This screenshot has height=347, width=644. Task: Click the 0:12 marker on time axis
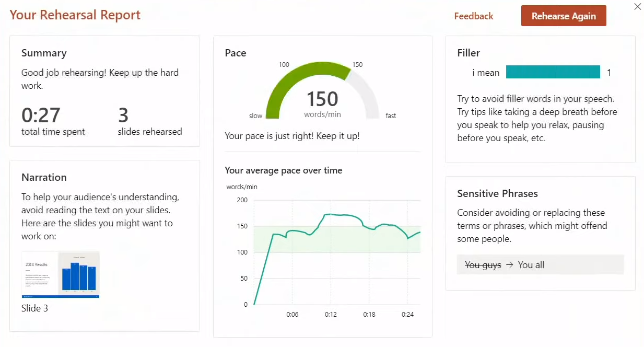(x=331, y=315)
